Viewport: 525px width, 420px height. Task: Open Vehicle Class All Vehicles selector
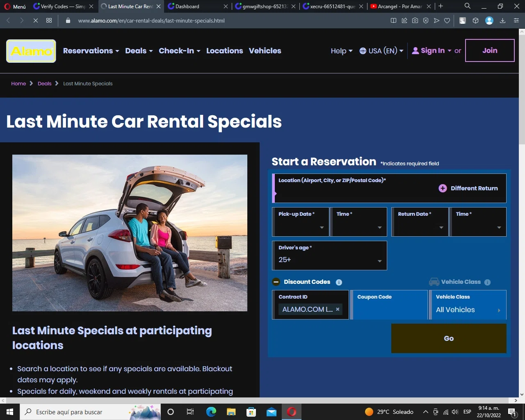tap(468, 305)
